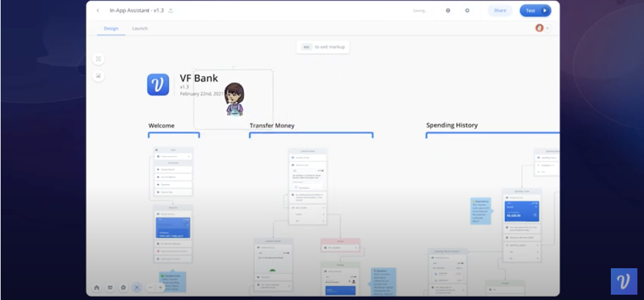Select the 'Spending History' section heading
The image size is (644, 300).
click(452, 125)
